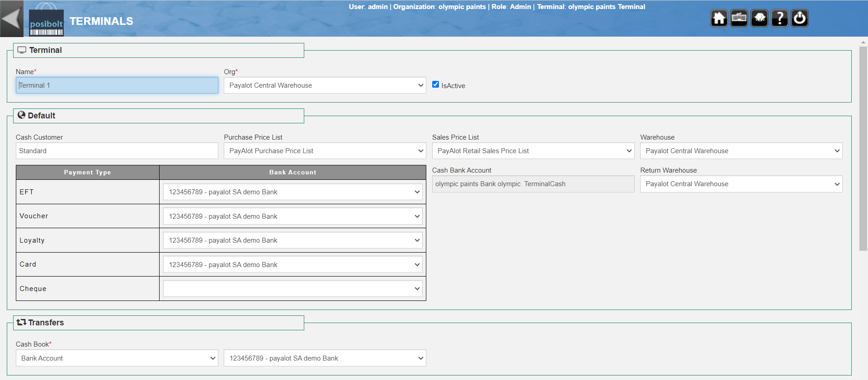Click the Bank Account column header
Image resolution: width=868 pixels, height=380 pixels.
(293, 172)
